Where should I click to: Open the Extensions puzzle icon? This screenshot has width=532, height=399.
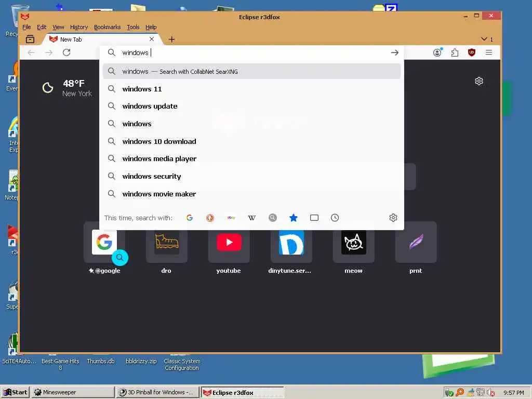click(x=455, y=52)
